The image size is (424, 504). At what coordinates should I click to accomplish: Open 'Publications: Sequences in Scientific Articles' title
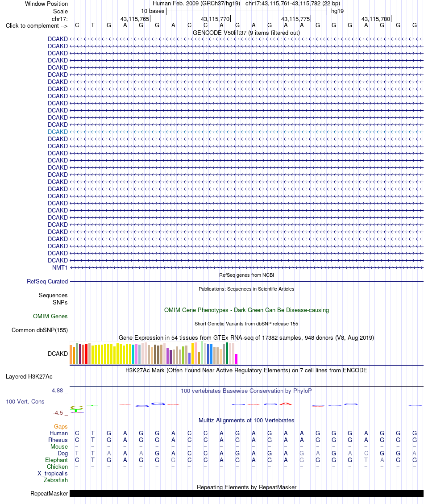click(x=246, y=289)
